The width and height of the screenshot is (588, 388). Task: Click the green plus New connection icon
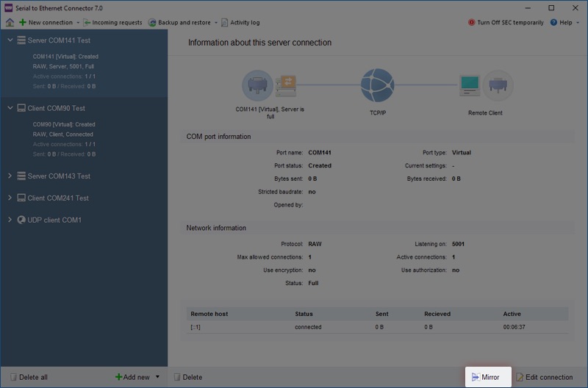[x=23, y=23]
